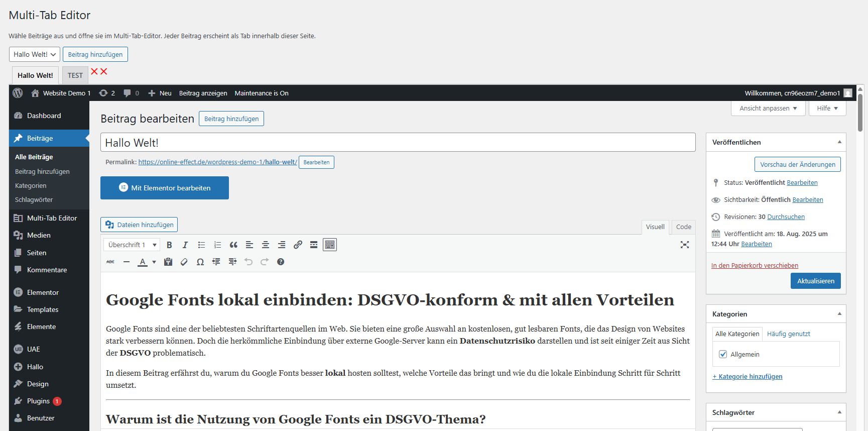Screen dimensions: 868x431
Task: Click the insert link icon
Action: click(x=298, y=245)
